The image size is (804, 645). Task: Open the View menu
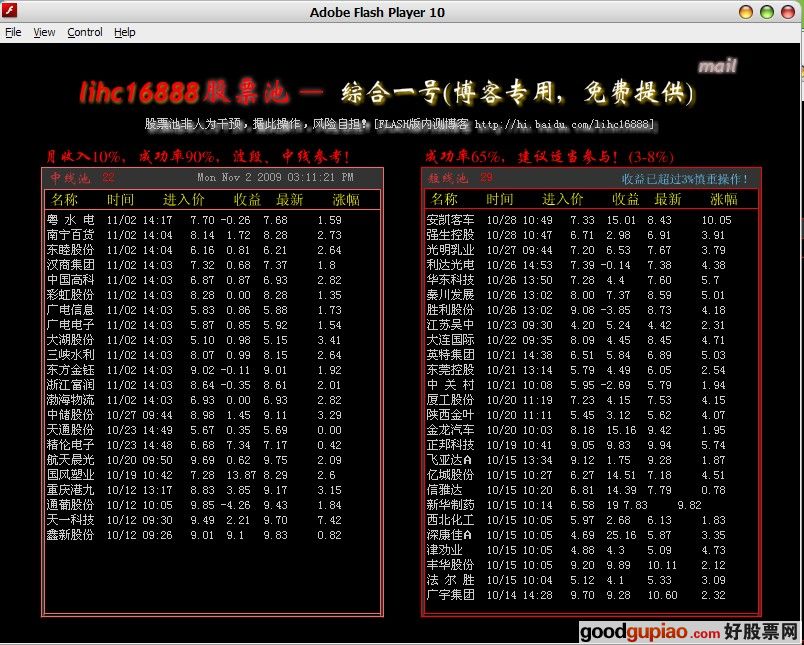44,32
